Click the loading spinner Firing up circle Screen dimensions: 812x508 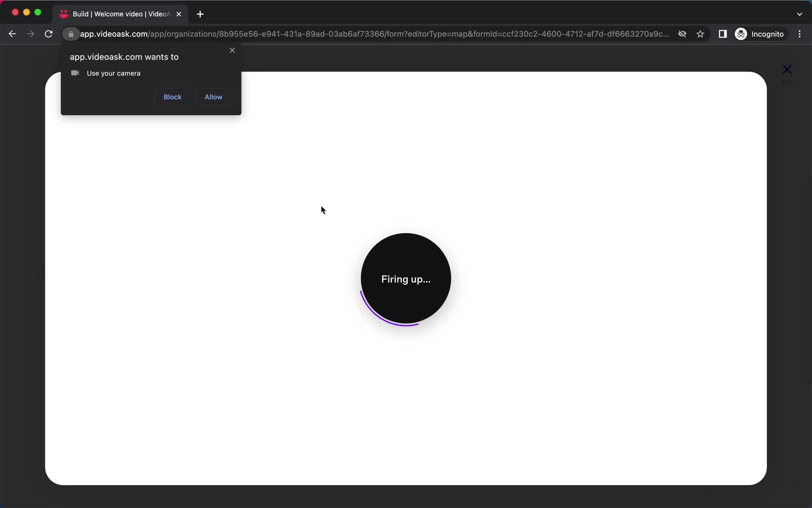point(406,279)
